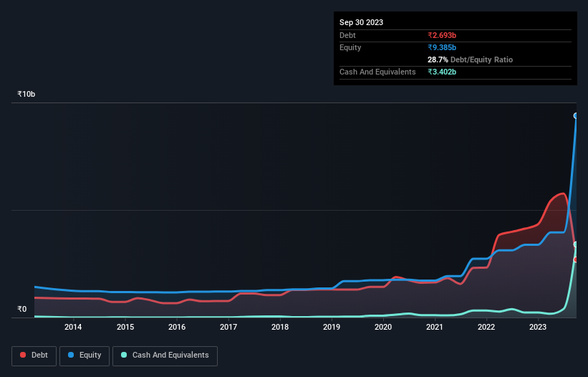Click the 2018 x-axis year label

[280, 327]
